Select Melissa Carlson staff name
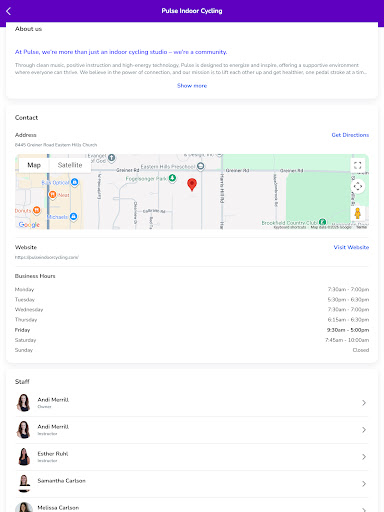This screenshot has width=384, height=512. coord(58,508)
